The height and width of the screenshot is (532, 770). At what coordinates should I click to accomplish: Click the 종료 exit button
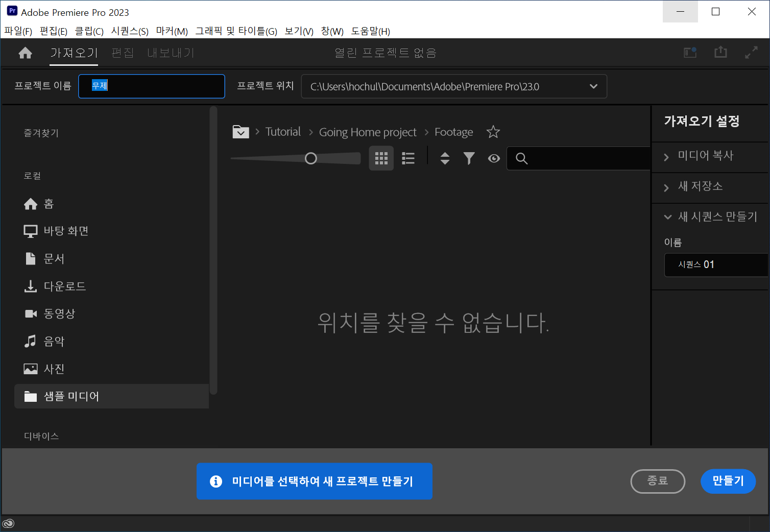click(x=658, y=481)
